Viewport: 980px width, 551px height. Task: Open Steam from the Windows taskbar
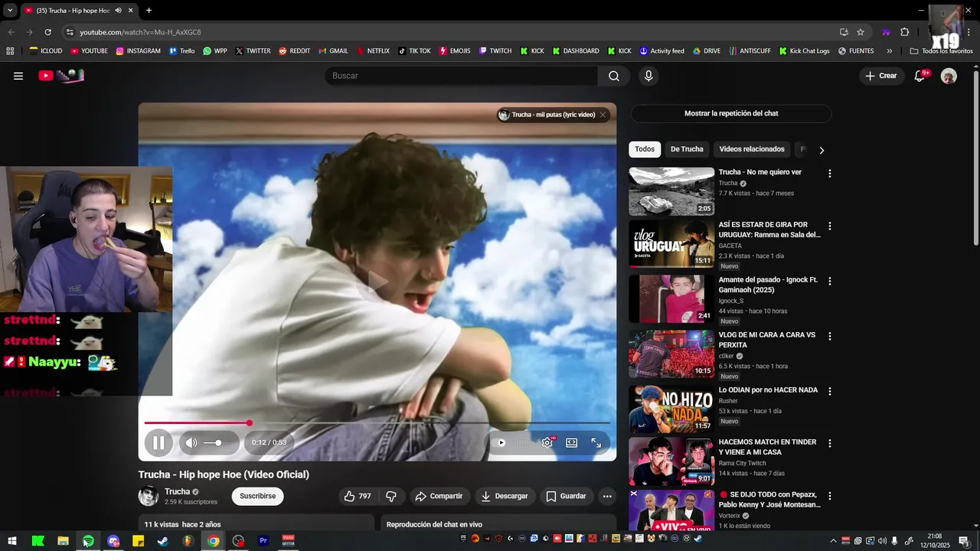[163, 541]
